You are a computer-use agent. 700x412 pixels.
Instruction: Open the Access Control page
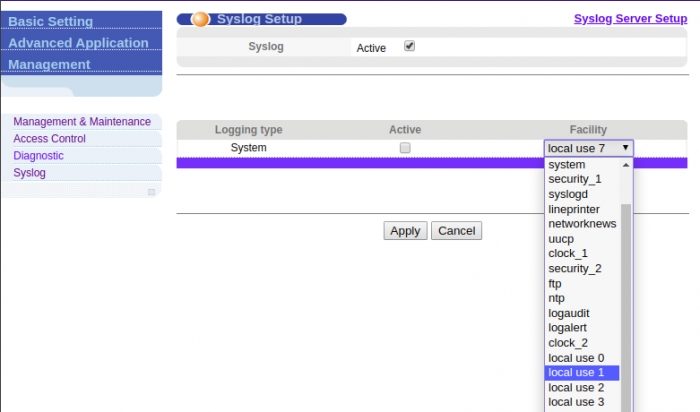pyautogui.click(x=49, y=138)
